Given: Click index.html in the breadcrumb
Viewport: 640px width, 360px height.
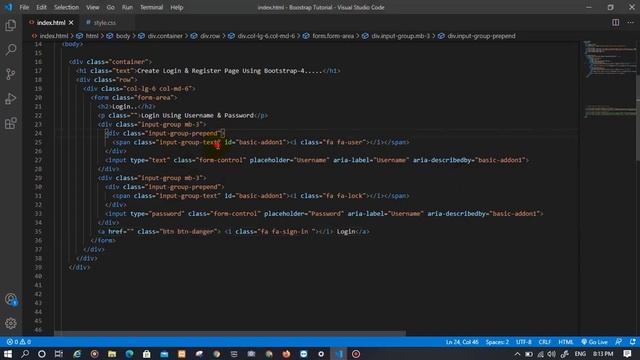Looking at the screenshot, I should [54, 36].
